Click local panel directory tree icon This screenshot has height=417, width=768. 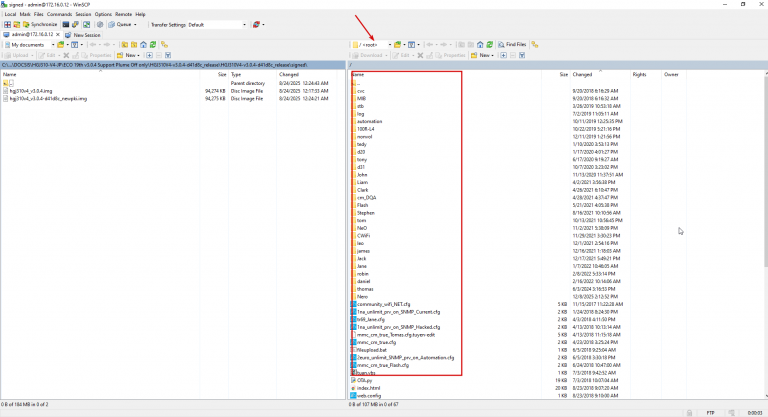tap(165, 45)
